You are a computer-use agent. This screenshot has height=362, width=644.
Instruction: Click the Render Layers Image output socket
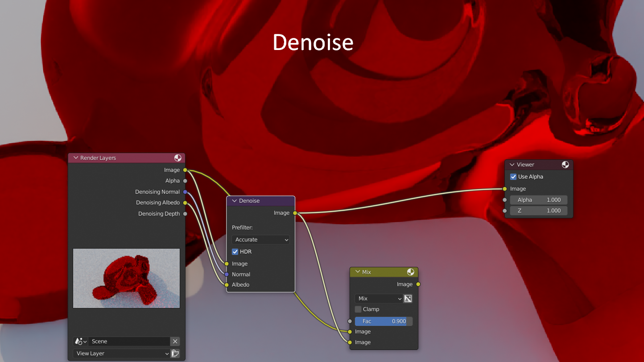[x=185, y=170]
